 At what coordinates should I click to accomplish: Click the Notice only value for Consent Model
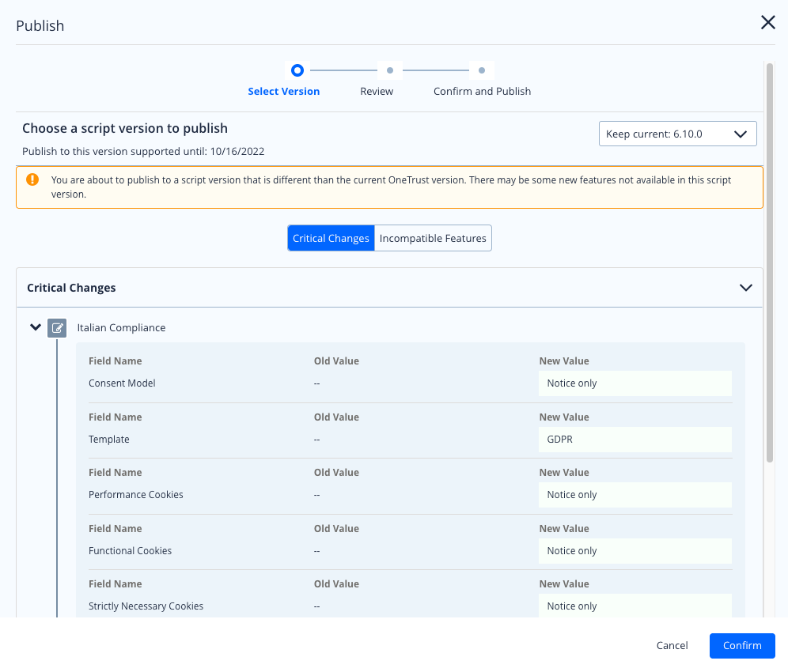pos(635,383)
